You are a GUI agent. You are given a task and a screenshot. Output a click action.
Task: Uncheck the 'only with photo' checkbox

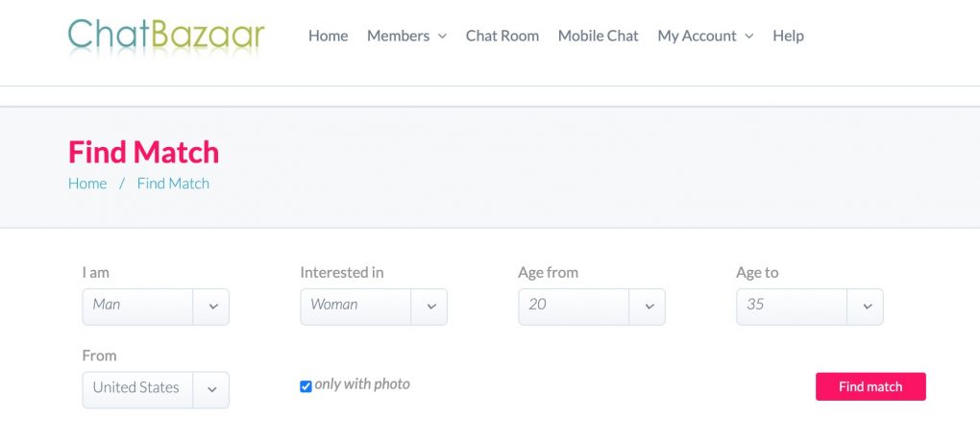pyautogui.click(x=306, y=386)
